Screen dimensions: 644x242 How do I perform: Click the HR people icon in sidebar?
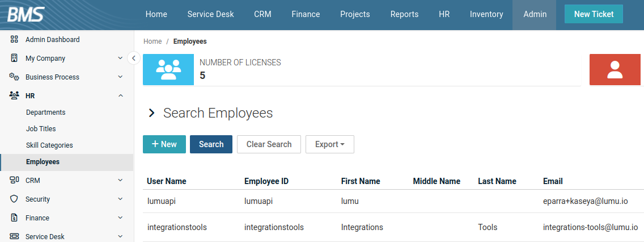click(x=15, y=96)
